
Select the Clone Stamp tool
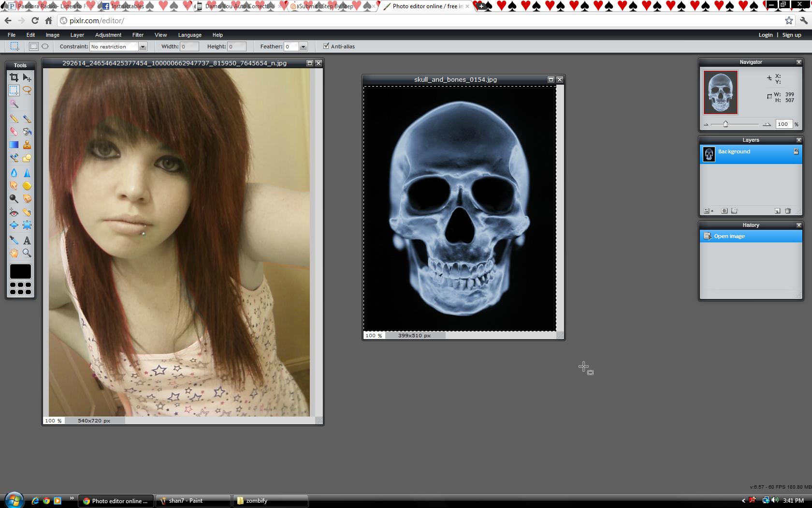[x=27, y=145]
